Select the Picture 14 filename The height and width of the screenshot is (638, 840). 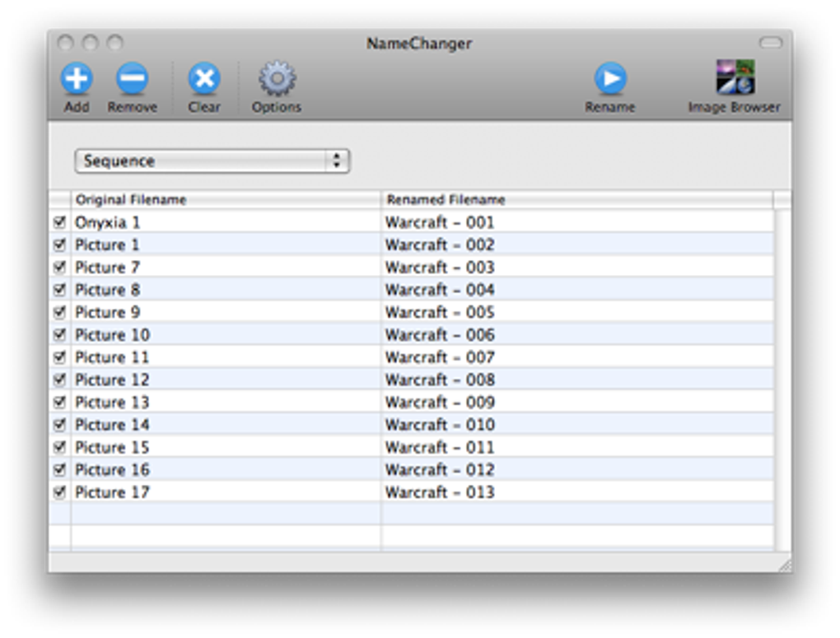(x=112, y=425)
